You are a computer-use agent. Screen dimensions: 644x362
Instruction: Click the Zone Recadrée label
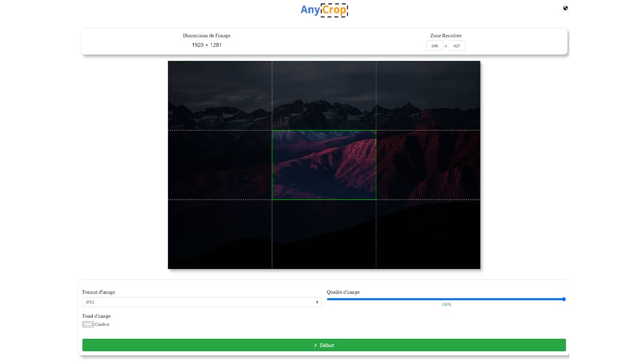point(446,36)
